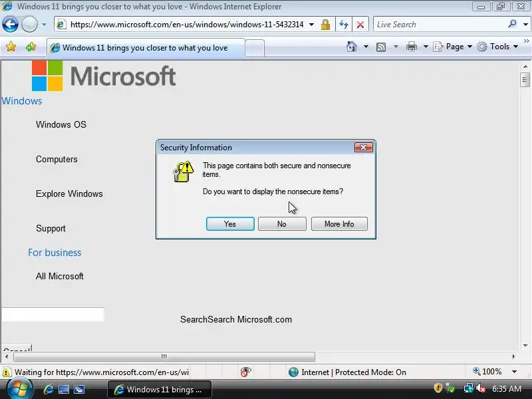The width and height of the screenshot is (532, 399).
Task: Click the muted volume tray icon
Action: click(x=481, y=388)
